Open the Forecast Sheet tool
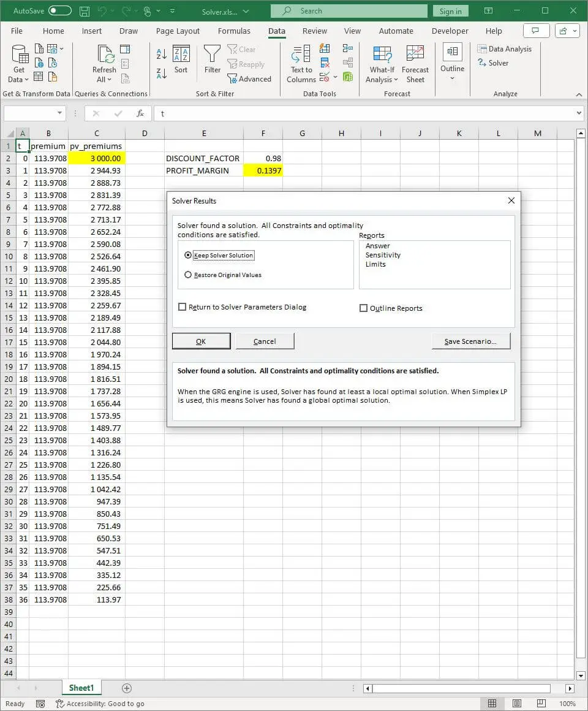588x711 pixels. pos(415,64)
